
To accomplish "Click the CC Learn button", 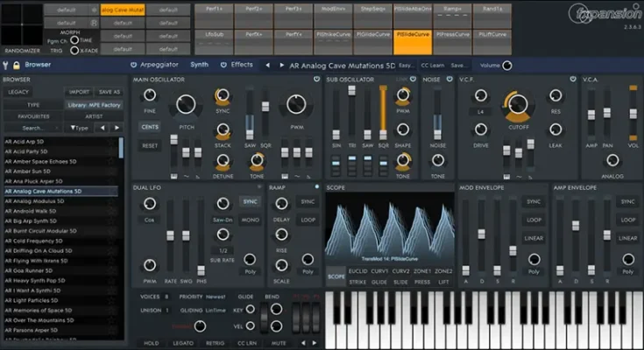I will point(432,66).
